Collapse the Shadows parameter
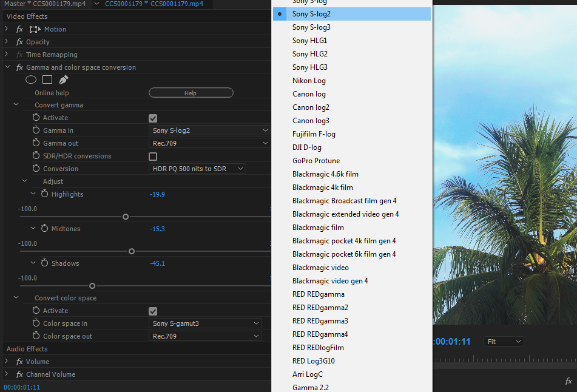This screenshot has height=392, width=577. [33, 263]
